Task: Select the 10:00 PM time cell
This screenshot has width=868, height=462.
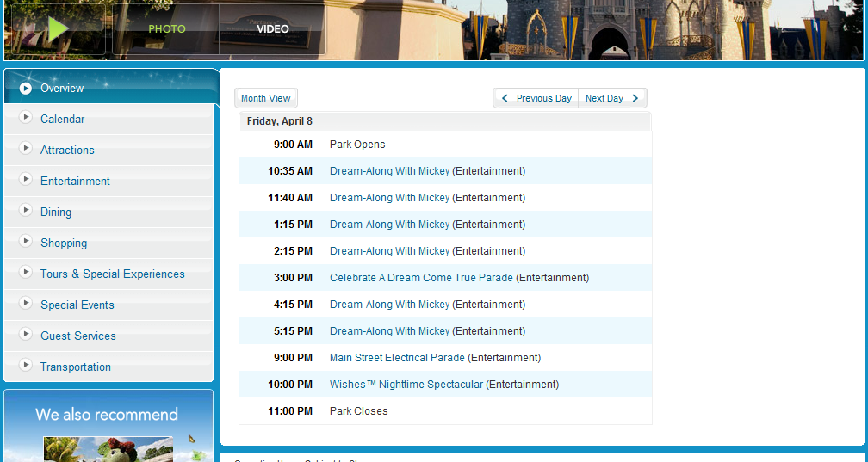Action: pyautogui.click(x=290, y=384)
